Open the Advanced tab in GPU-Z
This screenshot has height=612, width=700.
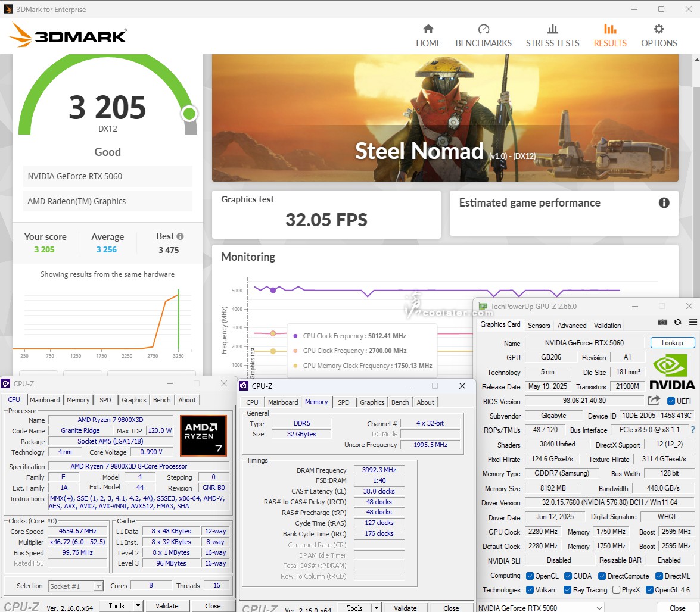click(x=572, y=326)
